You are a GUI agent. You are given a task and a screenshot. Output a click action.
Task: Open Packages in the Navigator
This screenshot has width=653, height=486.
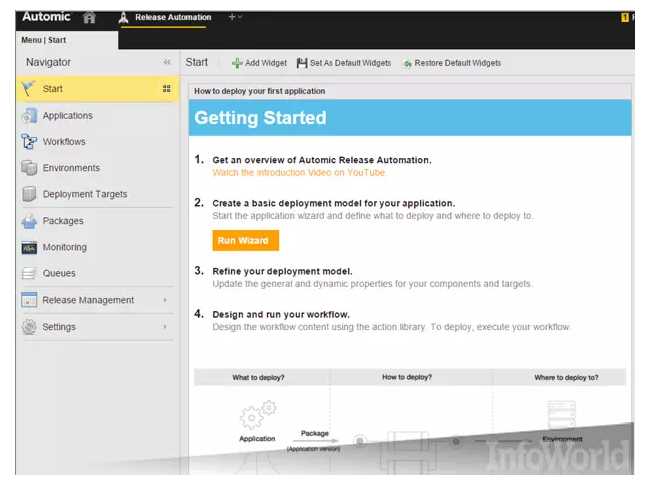pyautogui.click(x=63, y=221)
